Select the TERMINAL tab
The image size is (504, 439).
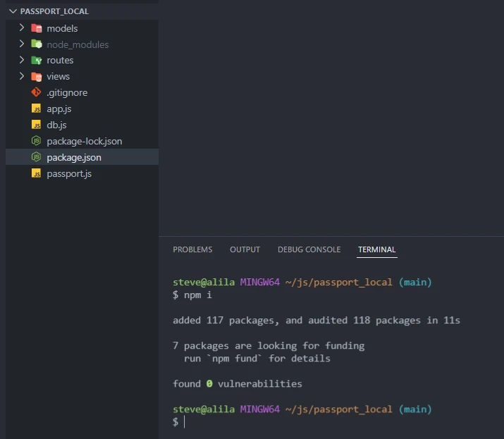[376, 249]
